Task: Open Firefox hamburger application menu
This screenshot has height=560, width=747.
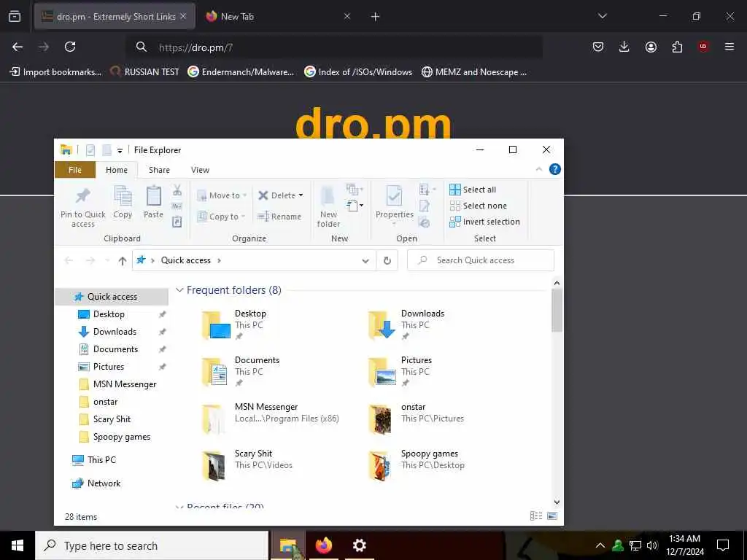Action: coord(729,47)
